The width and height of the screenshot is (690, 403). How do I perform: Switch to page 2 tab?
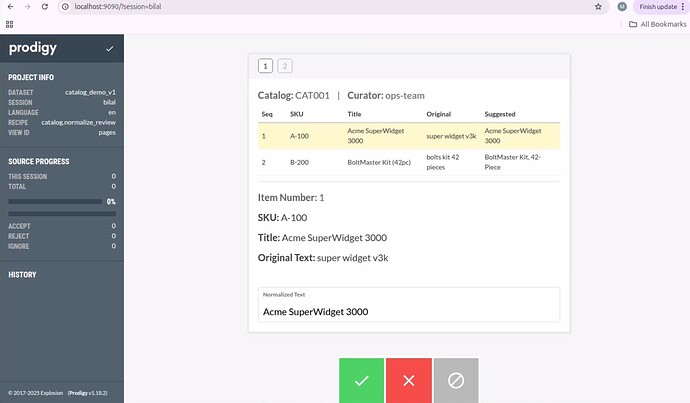(x=285, y=66)
